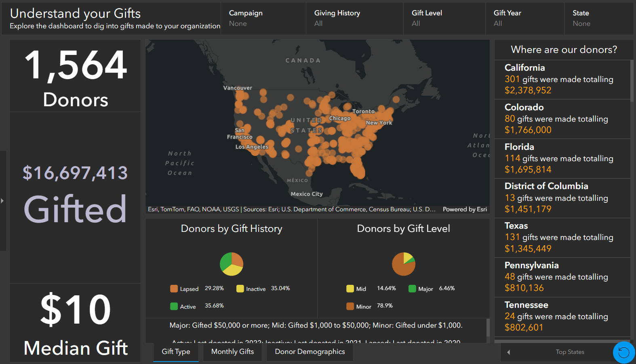Switch to the Monthly Gifts tab
Screen dimensions: 636x364
tap(232, 352)
